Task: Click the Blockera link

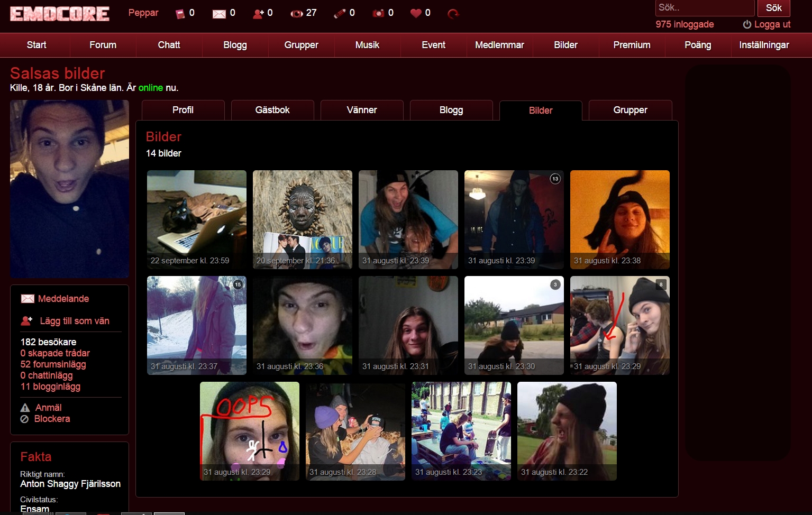Action: pos(52,419)
